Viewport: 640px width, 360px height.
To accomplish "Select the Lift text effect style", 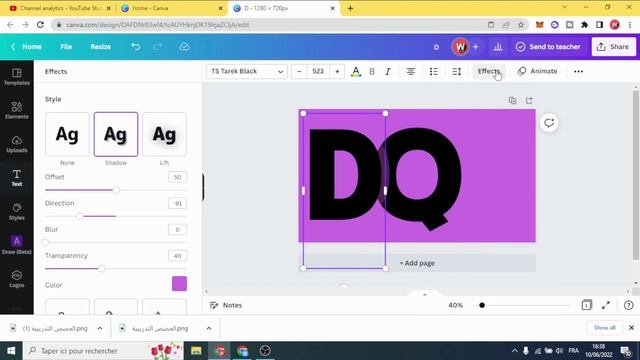I will click(164, 134).
